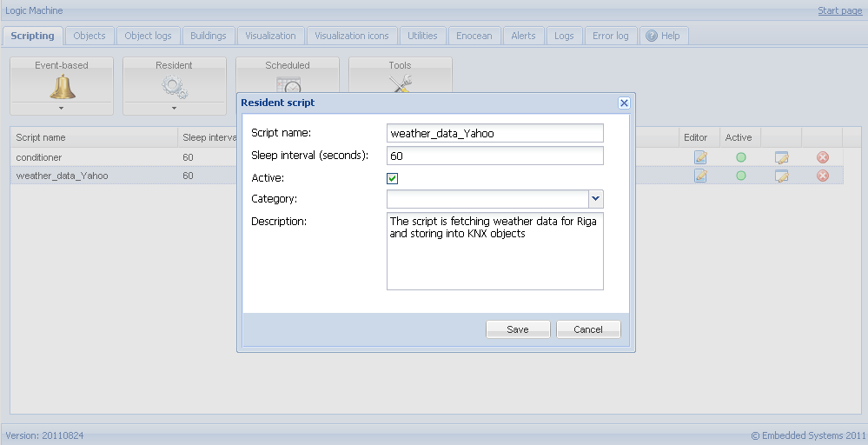Cancel the Resident script dialog
This screenshot has height=445, width=868.
(588, 329)
